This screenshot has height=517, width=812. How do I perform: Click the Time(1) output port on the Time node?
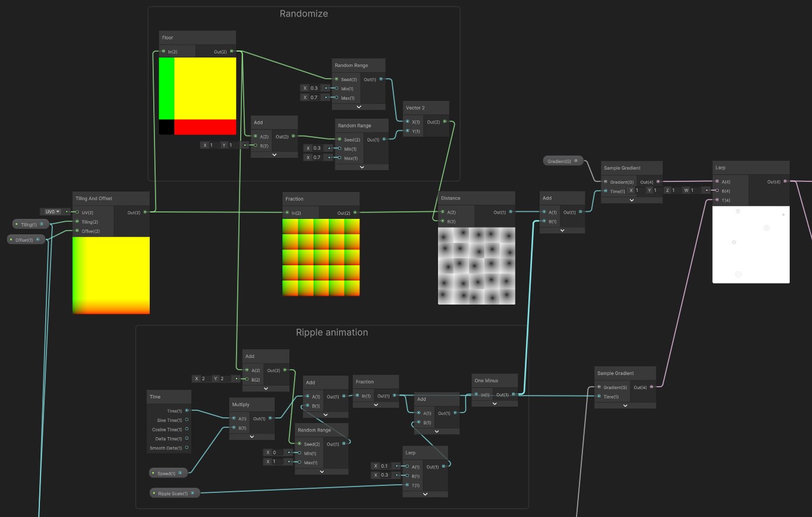[x=187, y=411]
